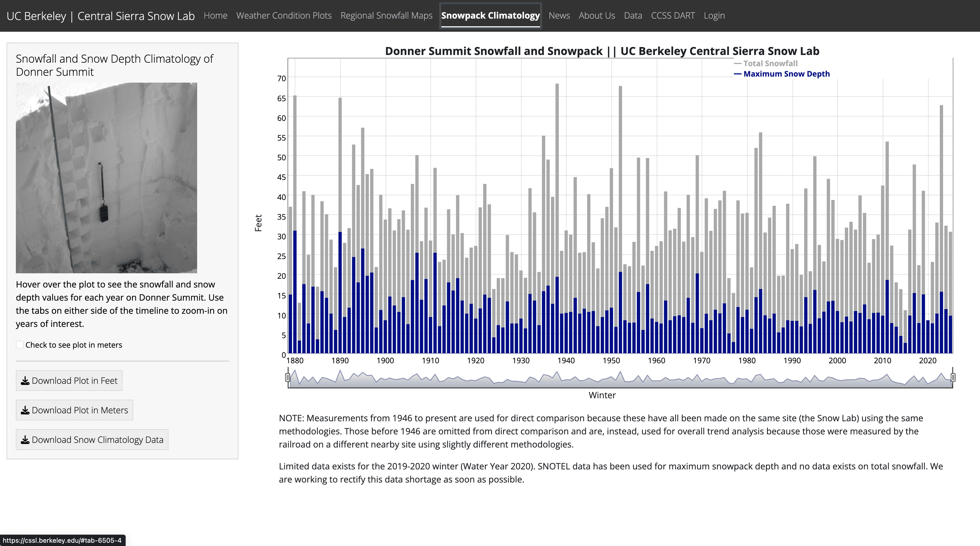
Task: Open the About Us page
Action: click(597, 16)
